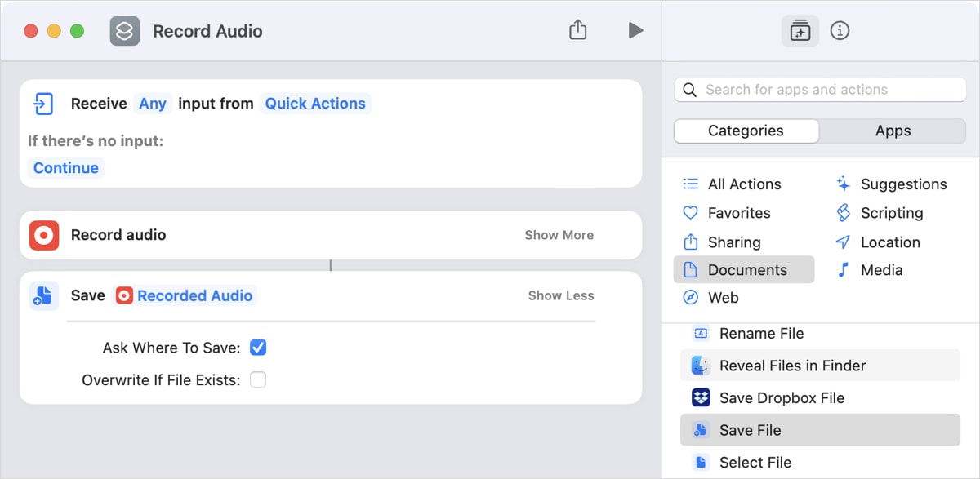Run the Record Audio shortcut
Viewport: 980px width, 479px height.
(x=635, y=29)
